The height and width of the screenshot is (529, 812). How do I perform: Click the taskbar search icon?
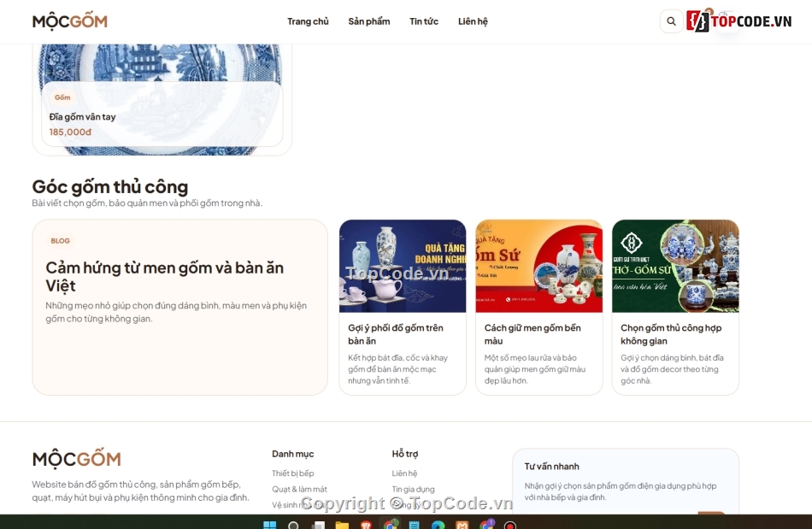(x=293, y=525)
